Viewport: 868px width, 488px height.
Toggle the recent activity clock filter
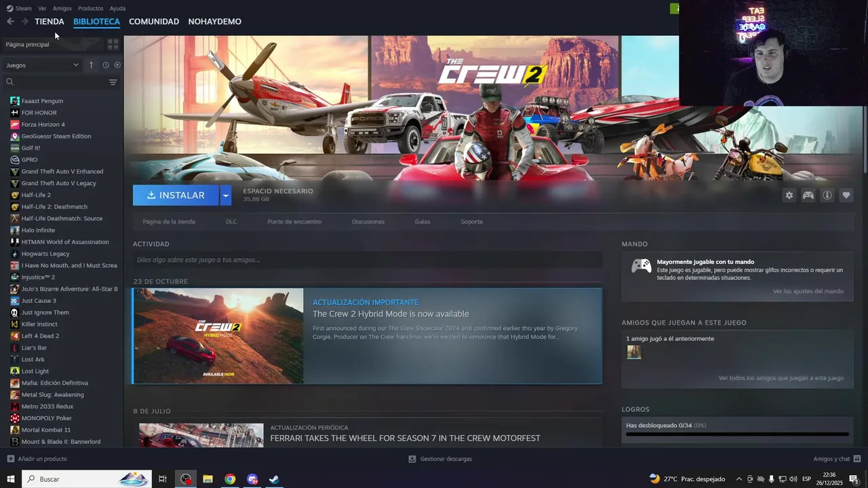[x=106, y=65]
